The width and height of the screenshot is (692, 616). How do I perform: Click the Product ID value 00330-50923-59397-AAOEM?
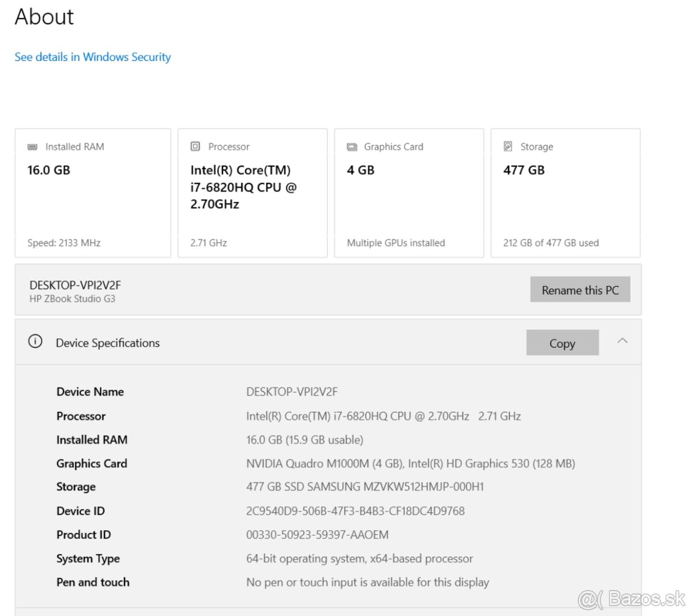317,535
